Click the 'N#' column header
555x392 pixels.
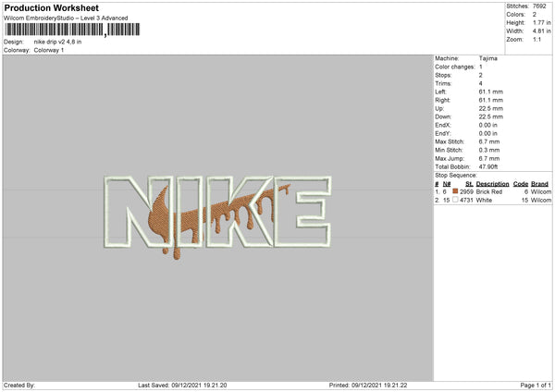coord(447,184)
